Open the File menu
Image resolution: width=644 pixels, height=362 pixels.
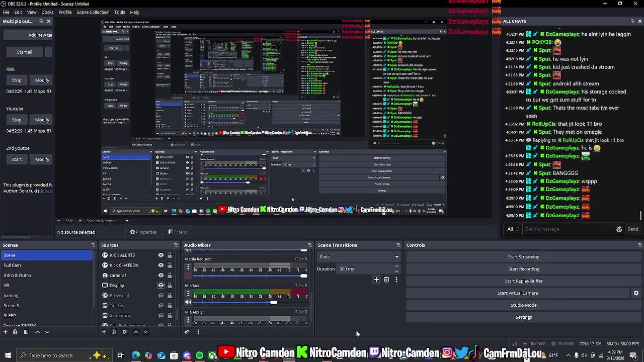6,12
